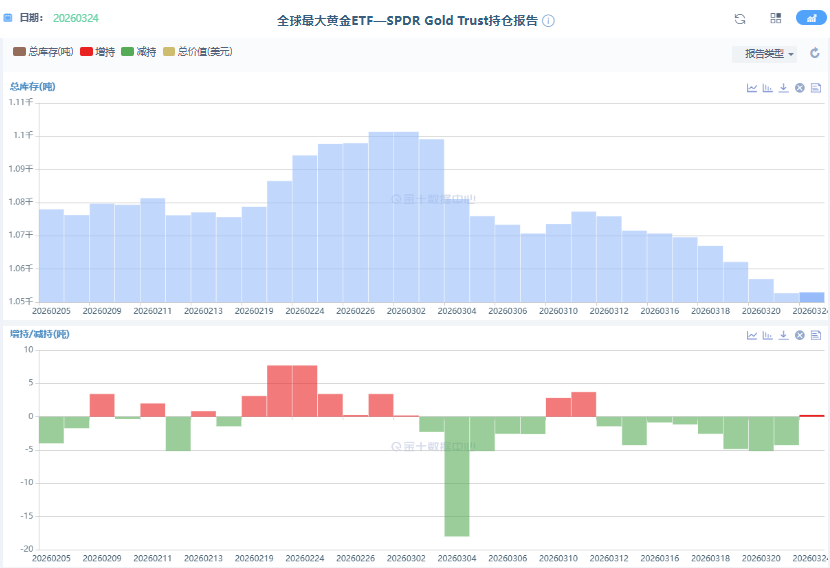Download the 总库存 chart as image
830x568 pixels.
point(784,88)
